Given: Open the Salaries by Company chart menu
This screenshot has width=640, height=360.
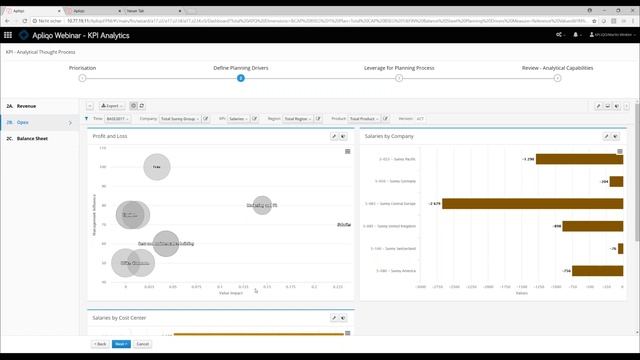Looking at the screenshot, I should (620, 151).
